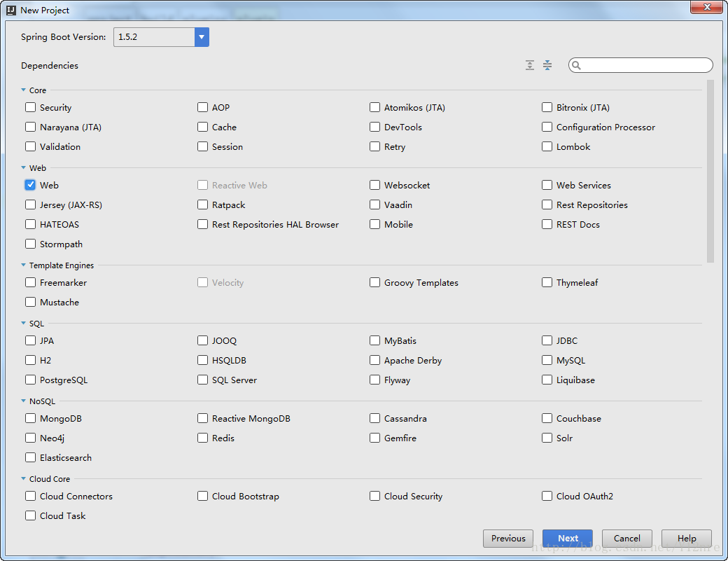Enable the JOOQ checkbox
The width and height of the screenshot is (728, 561).
202,340
